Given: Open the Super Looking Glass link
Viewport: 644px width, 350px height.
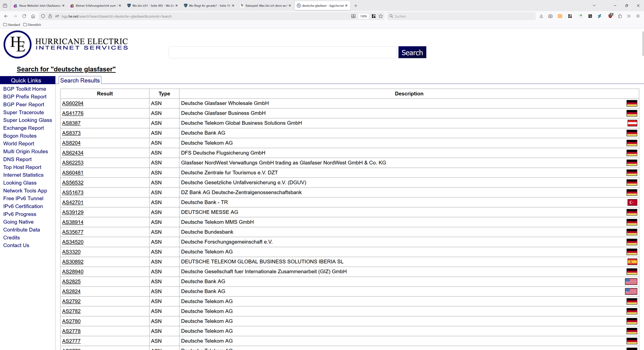Looking at the screenshot, I should pos(28,120).
